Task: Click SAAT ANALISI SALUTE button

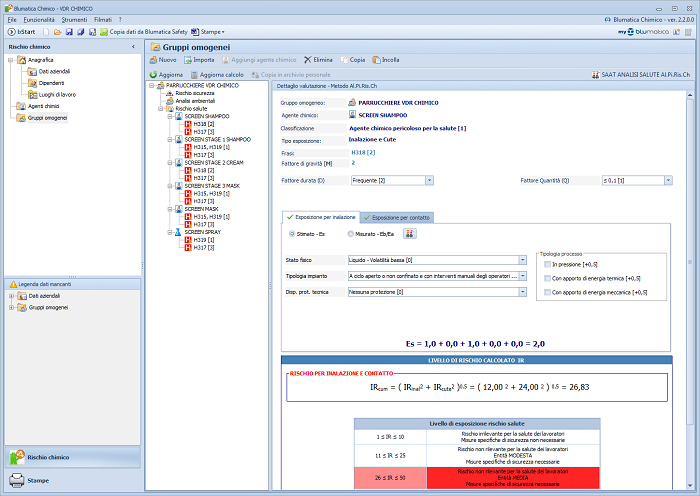Action: coord(640,75)
